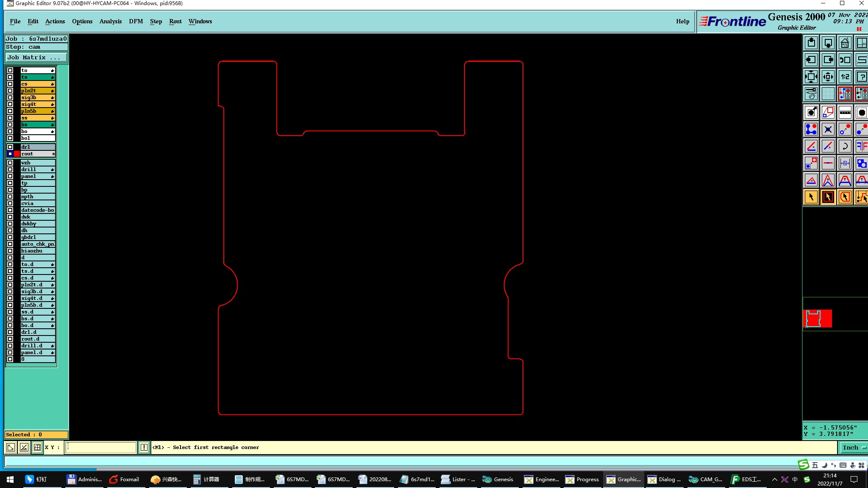868x488 pixels.
Task: Click the wrench and palette settings icon
Action: pyautogui.click(x=811, y=94)
